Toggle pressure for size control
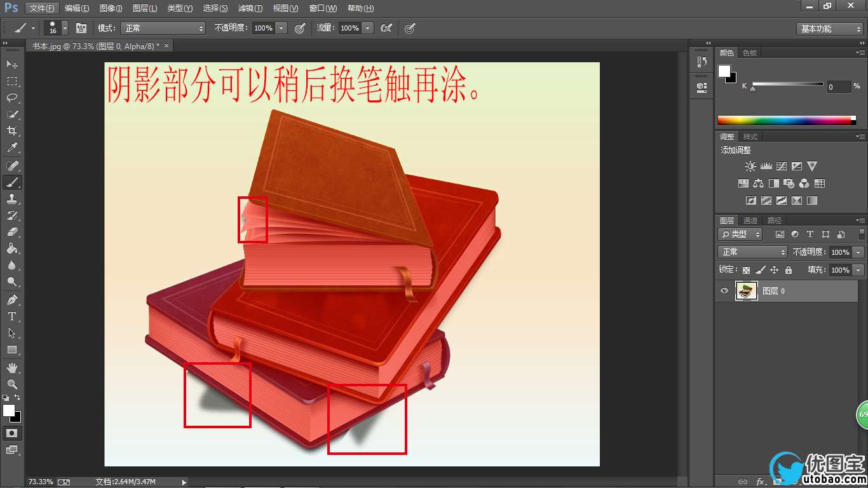This screenshot has height=488, width=868. point(410,28)
